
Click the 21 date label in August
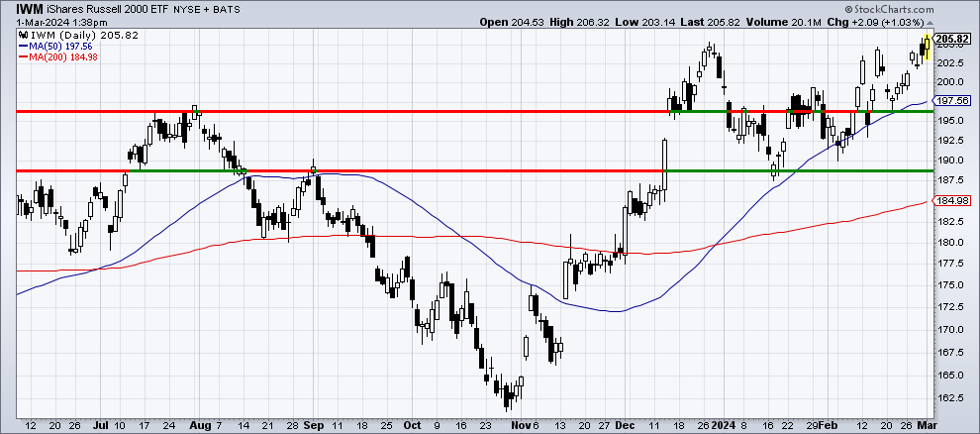coord(267,425)
